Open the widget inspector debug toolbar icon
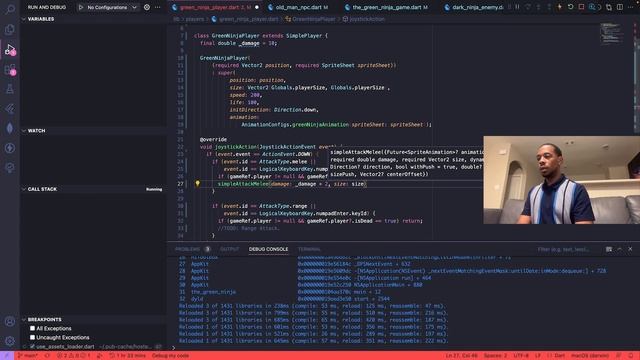The width and height of the screenshot is (640, 360). [592, 7]
